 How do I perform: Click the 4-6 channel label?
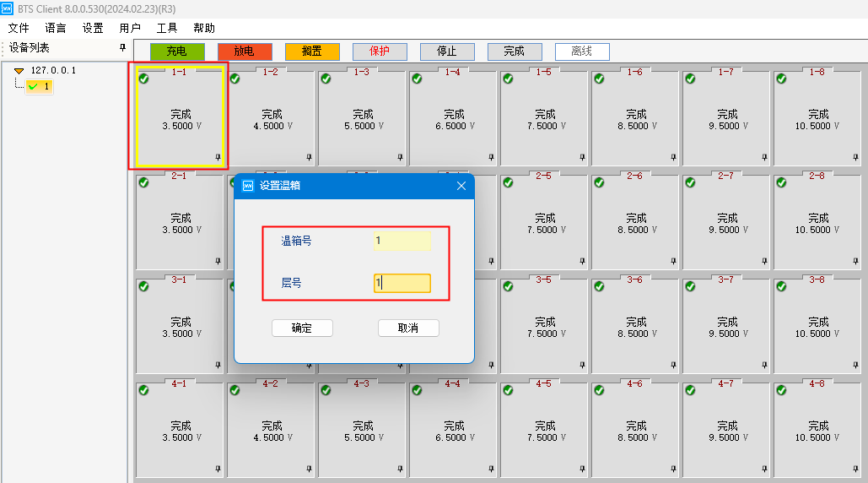point(634,383)
